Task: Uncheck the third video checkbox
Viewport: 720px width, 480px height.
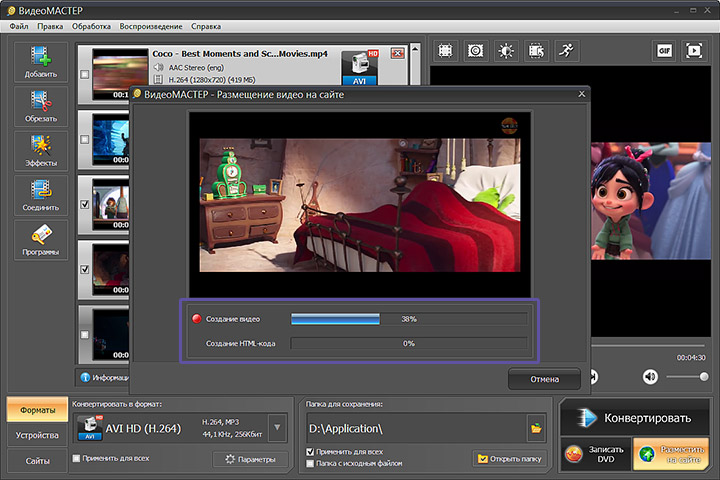Action: 84,204
